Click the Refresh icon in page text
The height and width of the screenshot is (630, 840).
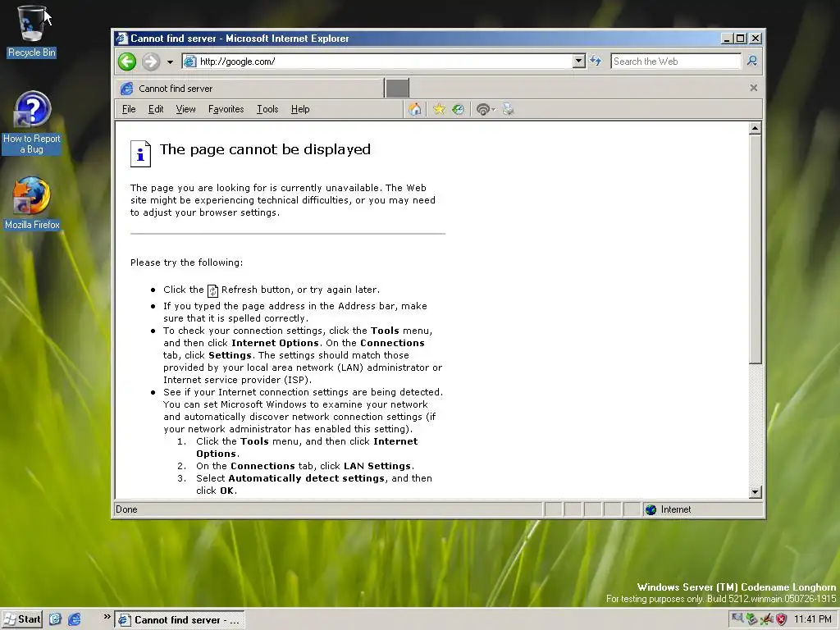[212, 291]
